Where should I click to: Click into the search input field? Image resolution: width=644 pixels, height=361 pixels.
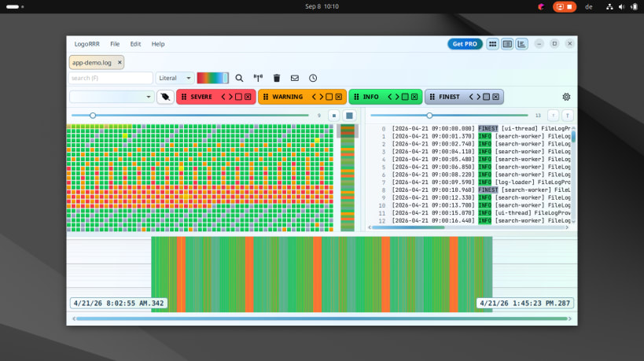pyautogui.click(x=111, y=78)
